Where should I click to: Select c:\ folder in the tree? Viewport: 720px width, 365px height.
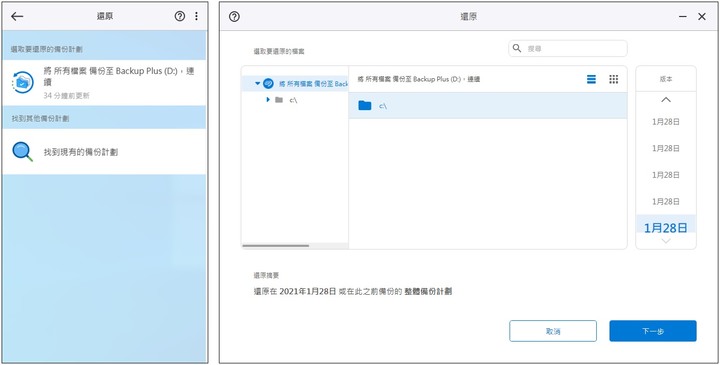click(293, 100)
